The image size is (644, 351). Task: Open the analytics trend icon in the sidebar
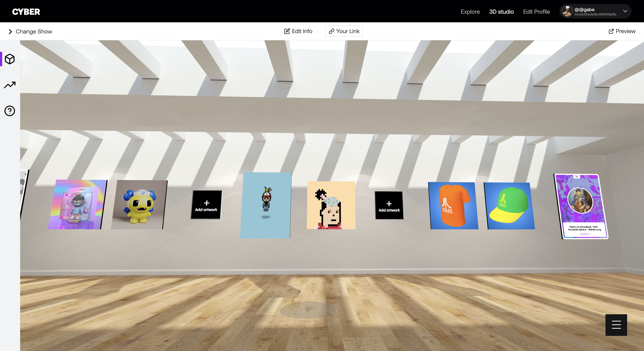[x=10, y=85]
